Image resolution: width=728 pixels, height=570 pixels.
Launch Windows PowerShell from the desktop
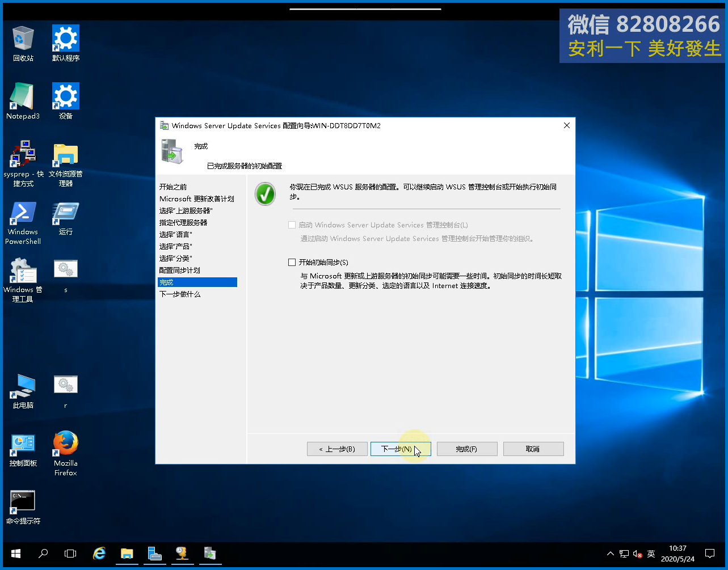pyautogui.click(x=23, y=223)
